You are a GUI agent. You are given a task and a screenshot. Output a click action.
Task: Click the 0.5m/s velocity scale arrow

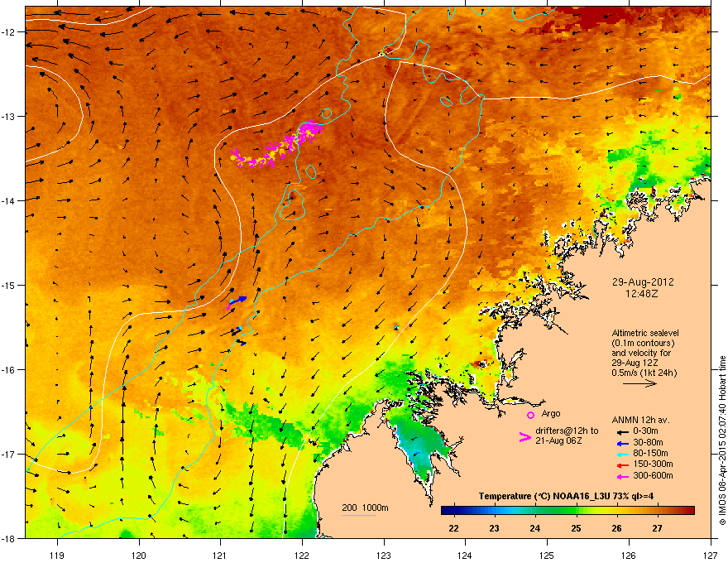coord(639,383)
